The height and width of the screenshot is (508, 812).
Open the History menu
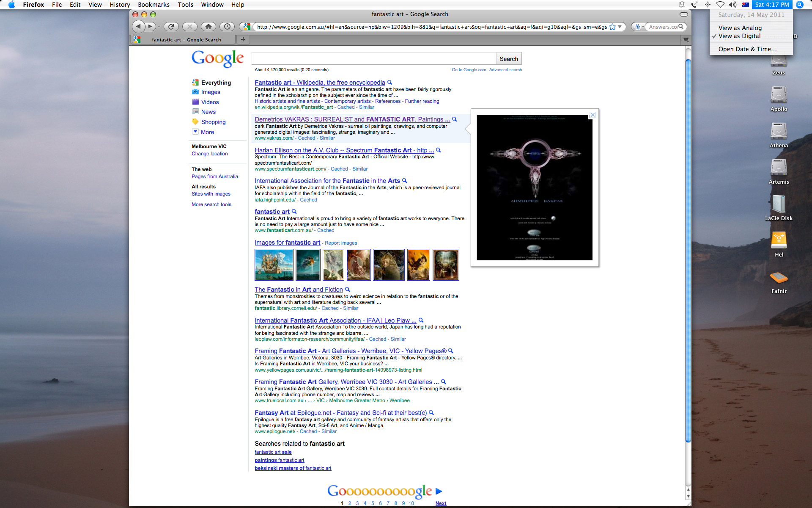[x=120, y=4]
